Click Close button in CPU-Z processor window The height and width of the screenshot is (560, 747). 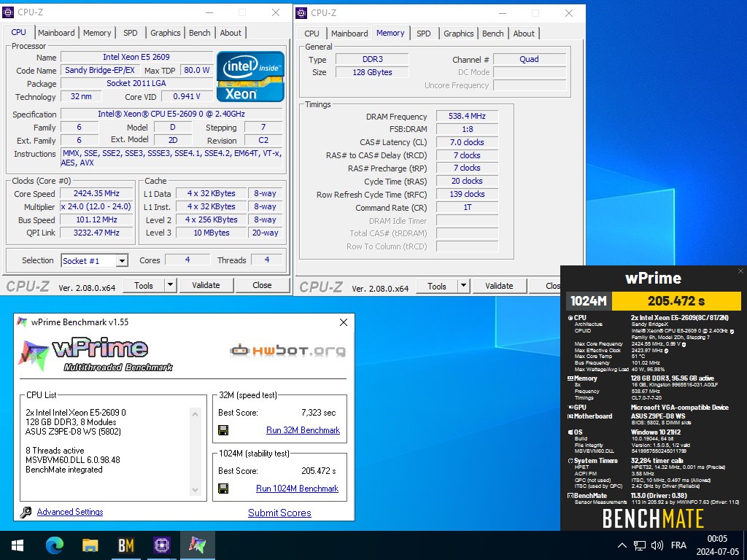pyautogui.click(x=262, y=285)
